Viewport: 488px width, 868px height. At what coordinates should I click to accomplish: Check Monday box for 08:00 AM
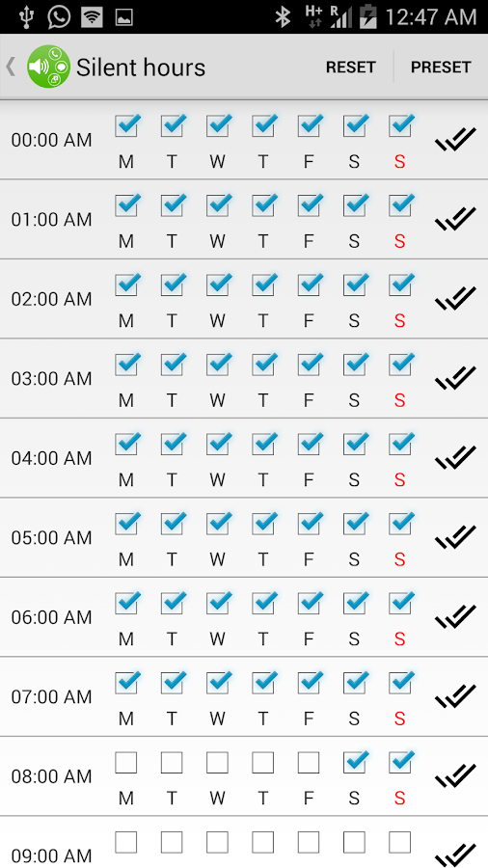pyautogui.click(x=126, y=763)
